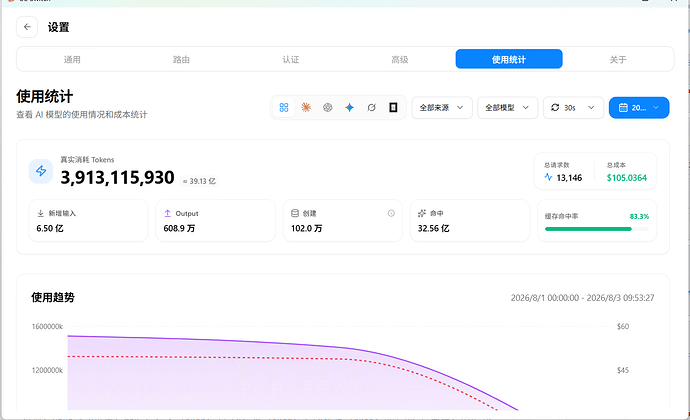The image size is (690, 420).
Task: Click the total requests 13,146 value
Action: [x=569, y=177]
